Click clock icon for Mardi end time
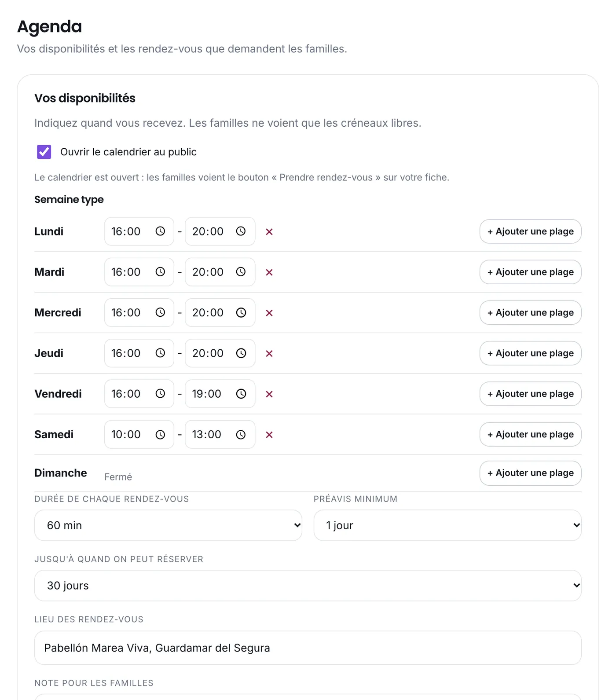This screenshot has height=700, width=616. [241, 272]
